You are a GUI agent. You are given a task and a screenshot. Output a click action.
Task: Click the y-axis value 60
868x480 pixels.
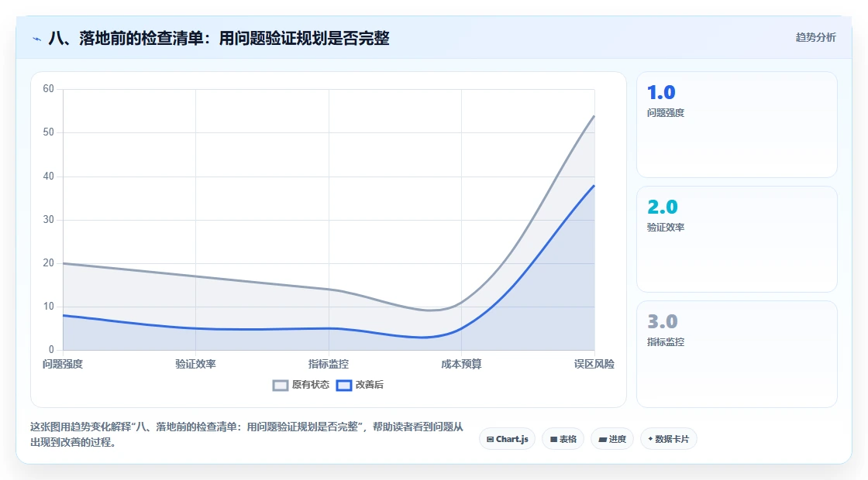point(49,89)
